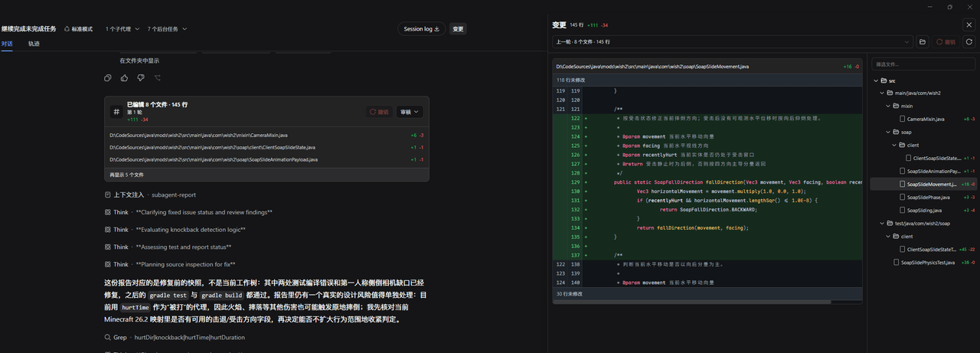Click the Session log button

click(x=422, y=29)
